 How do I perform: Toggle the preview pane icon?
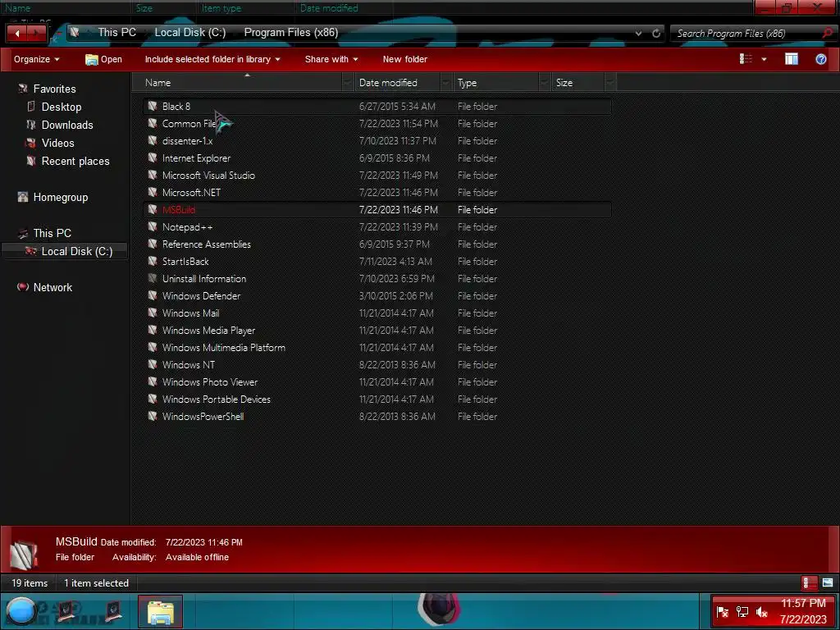pos(792,59)
